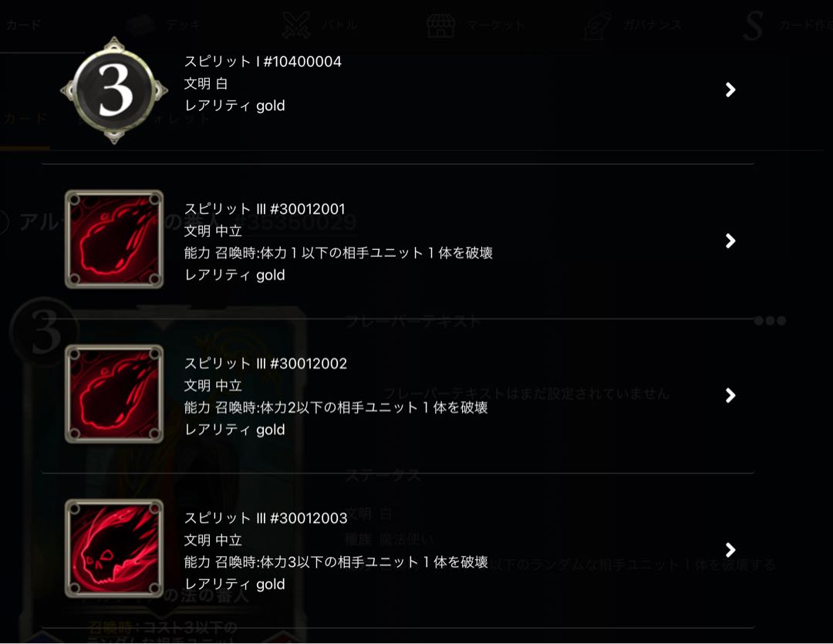Expand the chevron for スピリット III #30012002

(730, 395)
